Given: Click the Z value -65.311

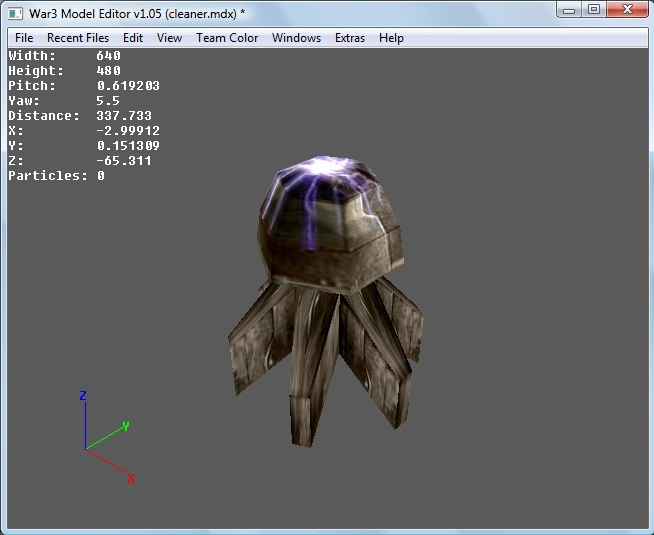Looking at the screenshot, I should coord(124,161).
